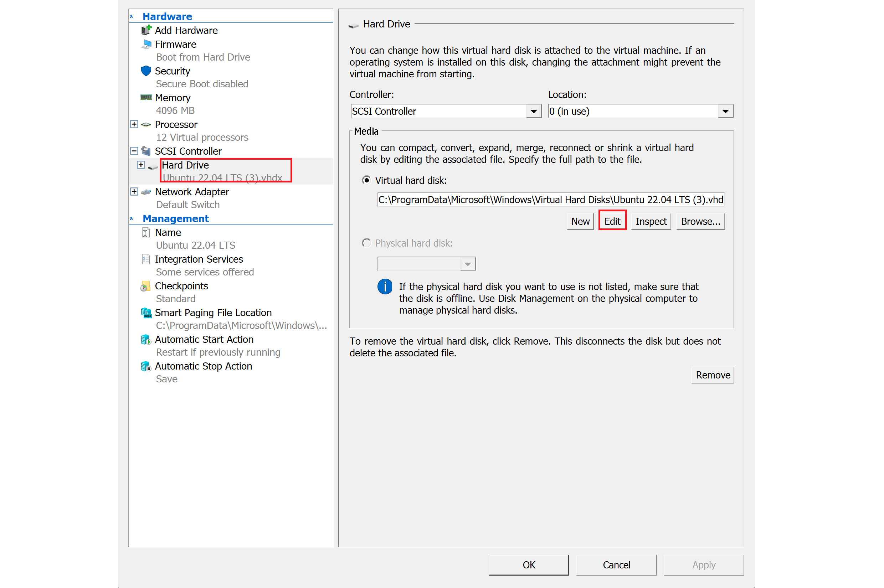The image size is (884, 588).
Task: Click the SCSI Controller icon
Action: [146, 151]
